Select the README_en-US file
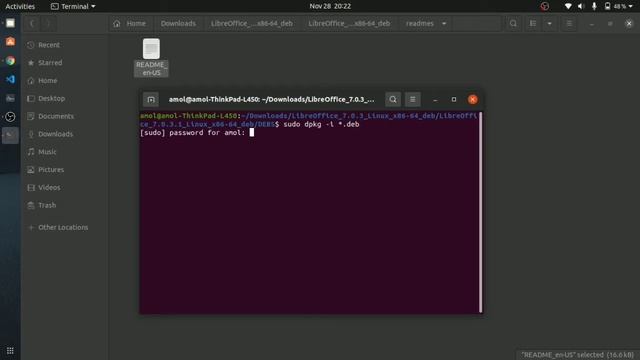Screen dimensions: 640x360 (151, 58)
